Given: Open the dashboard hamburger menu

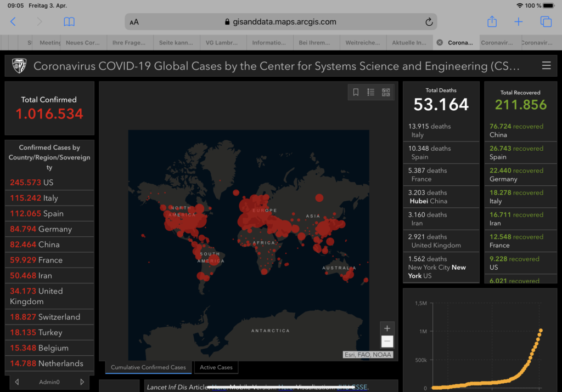Looking at the screenshot, I should (x=546, y=66).
